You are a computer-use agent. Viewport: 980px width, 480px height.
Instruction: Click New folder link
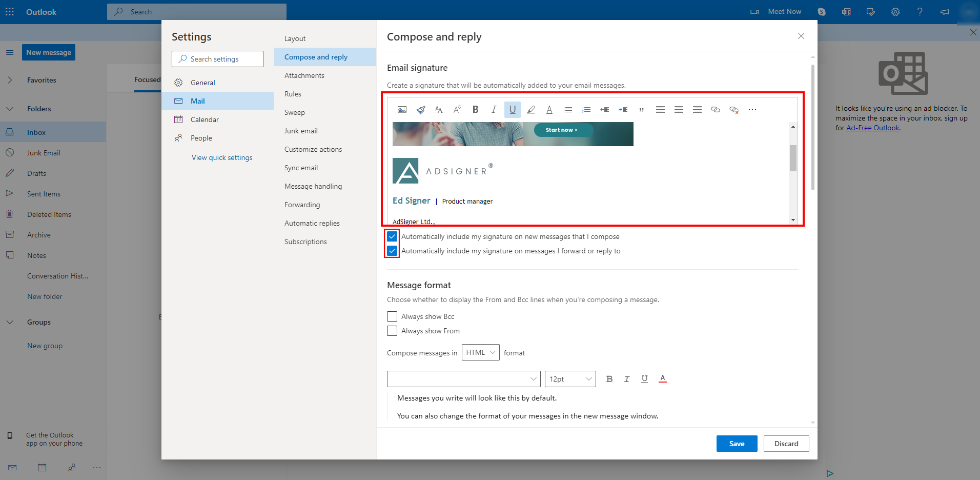tap(45, 296)
